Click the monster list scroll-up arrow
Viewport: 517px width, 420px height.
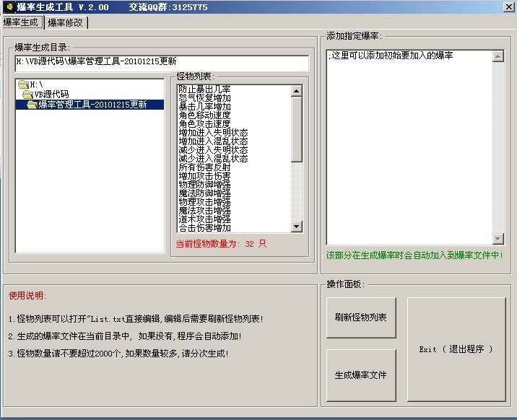[x=296, y=90]
